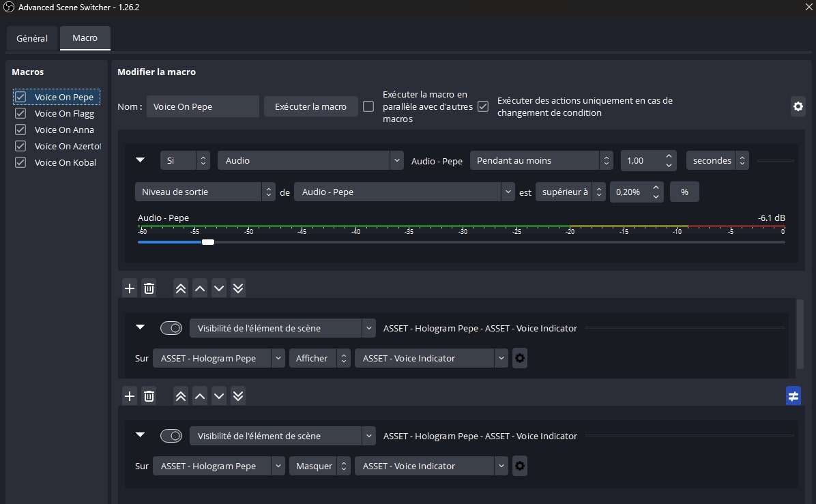Open scene item settings gear beside ASSET - Voice Indicator
Viewport: 816px width, 504px height.
coord(519,357)
